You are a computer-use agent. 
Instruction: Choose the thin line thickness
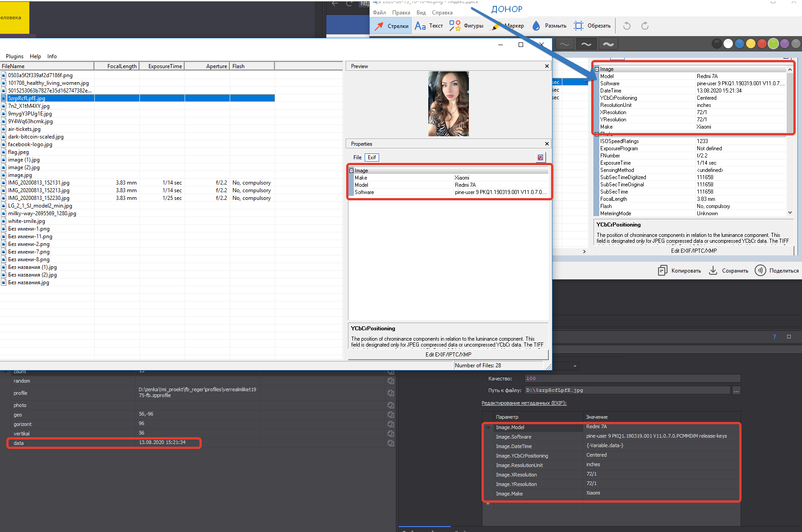pyautogui.click(x=565, y=44)
